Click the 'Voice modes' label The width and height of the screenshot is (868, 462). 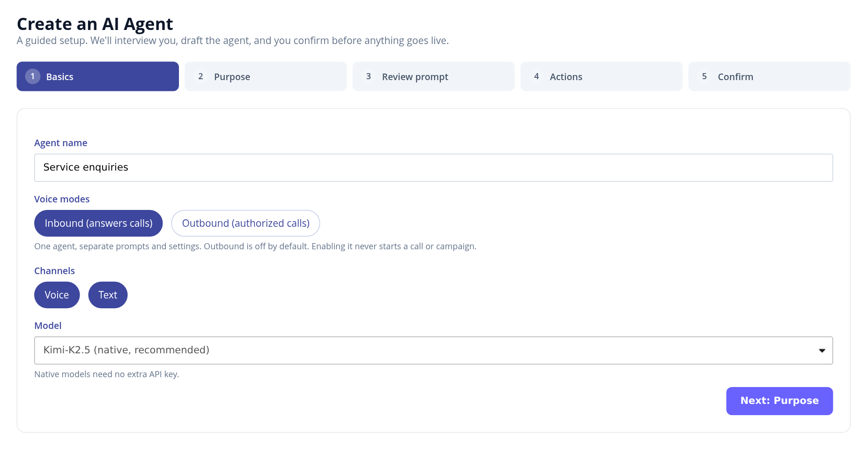point(62,199)
